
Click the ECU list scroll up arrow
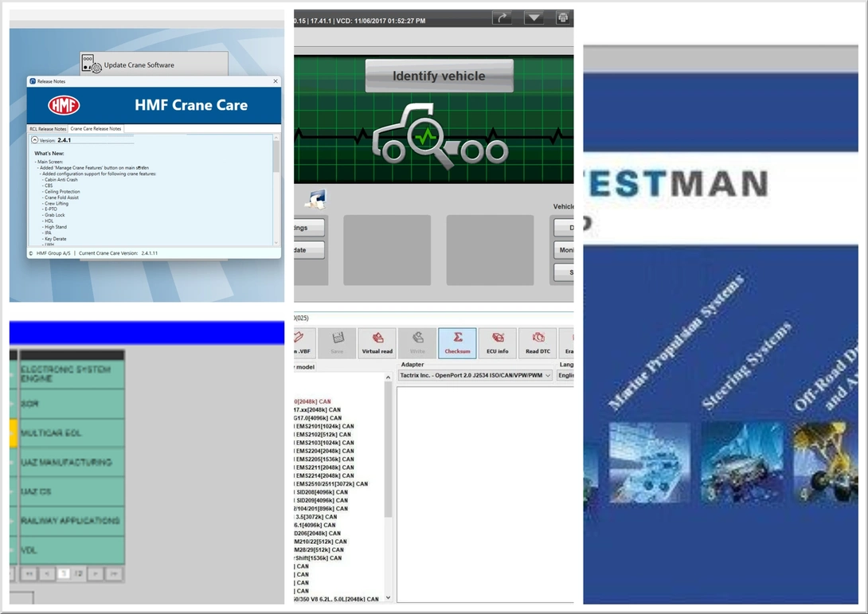pyautogui.click(x=388, y=377)
